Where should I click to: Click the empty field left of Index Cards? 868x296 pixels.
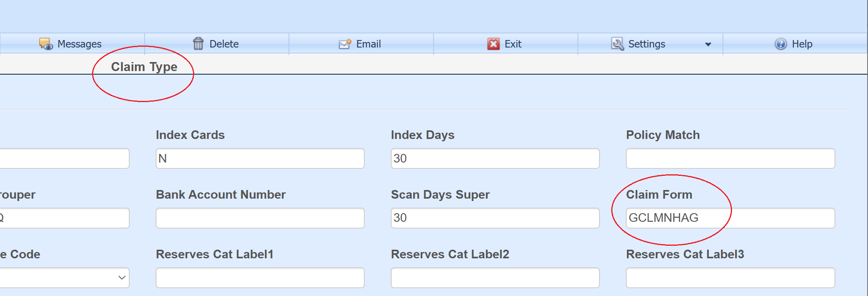tap(63, 159)
